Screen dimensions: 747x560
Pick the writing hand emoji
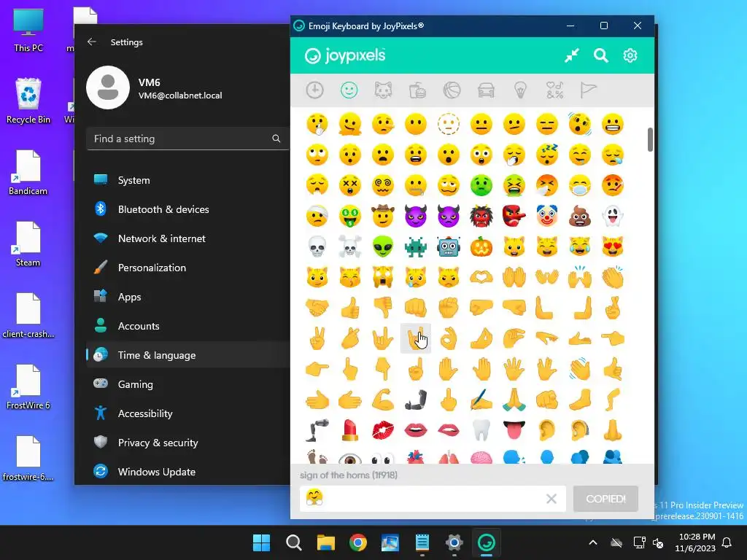(481, 400)
